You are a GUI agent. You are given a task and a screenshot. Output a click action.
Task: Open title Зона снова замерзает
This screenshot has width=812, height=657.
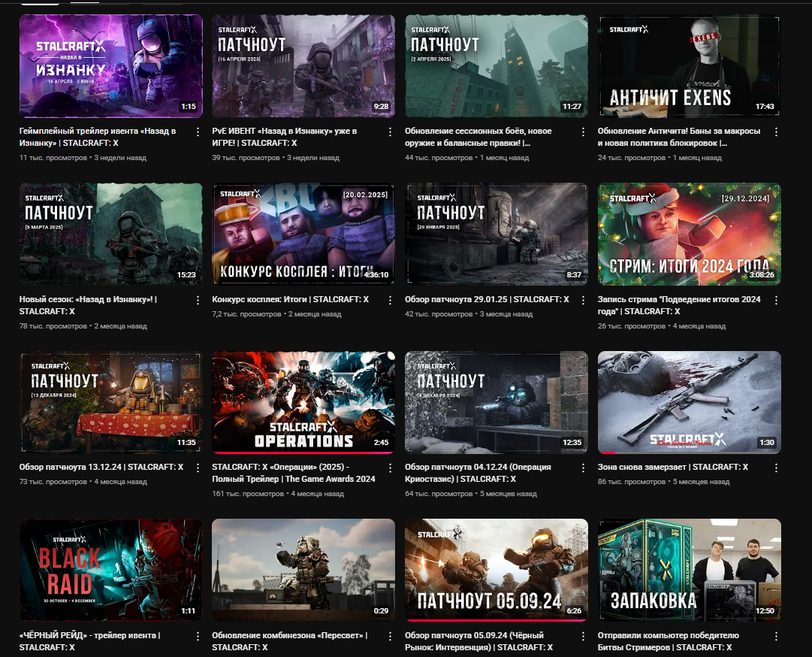[x=673, y=467]
